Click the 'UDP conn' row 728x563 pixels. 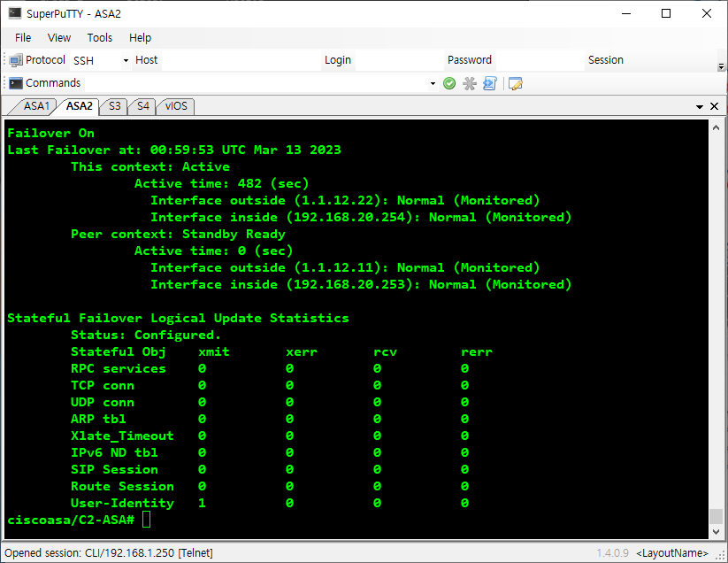point(270,402)
